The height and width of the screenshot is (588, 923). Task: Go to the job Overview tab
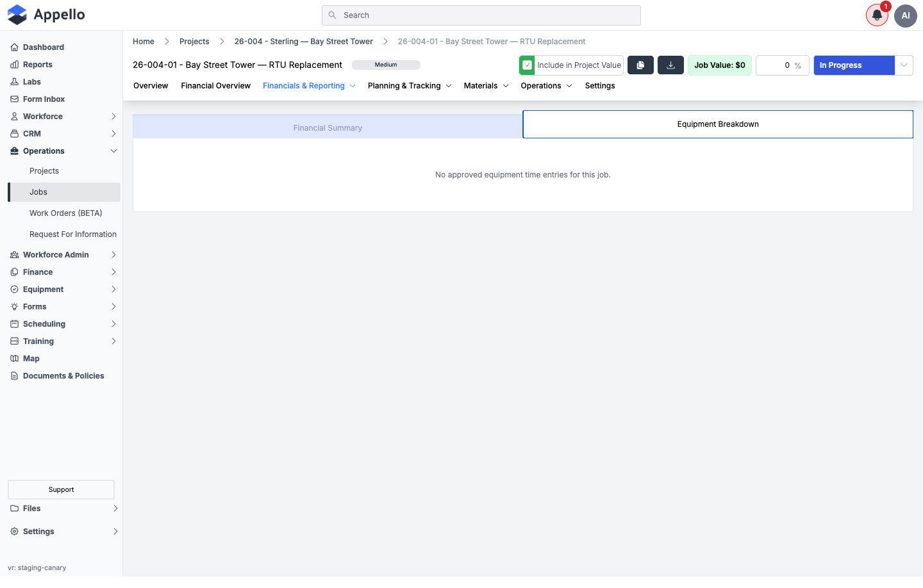point(151,86)
